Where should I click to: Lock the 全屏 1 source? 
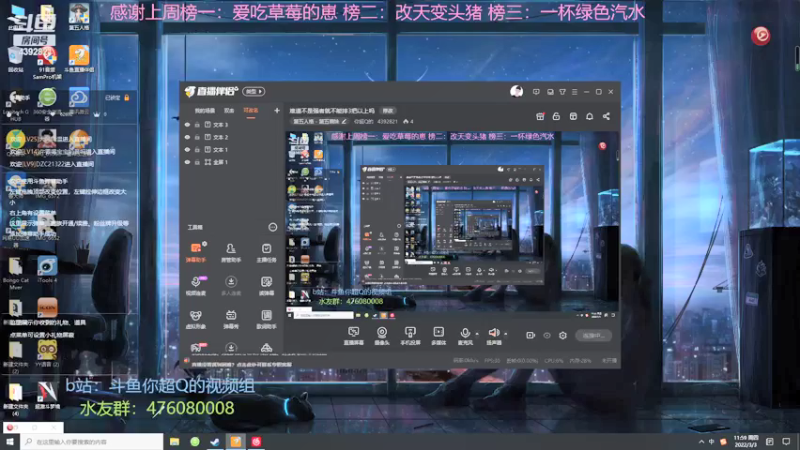click(x=197, y=162)
